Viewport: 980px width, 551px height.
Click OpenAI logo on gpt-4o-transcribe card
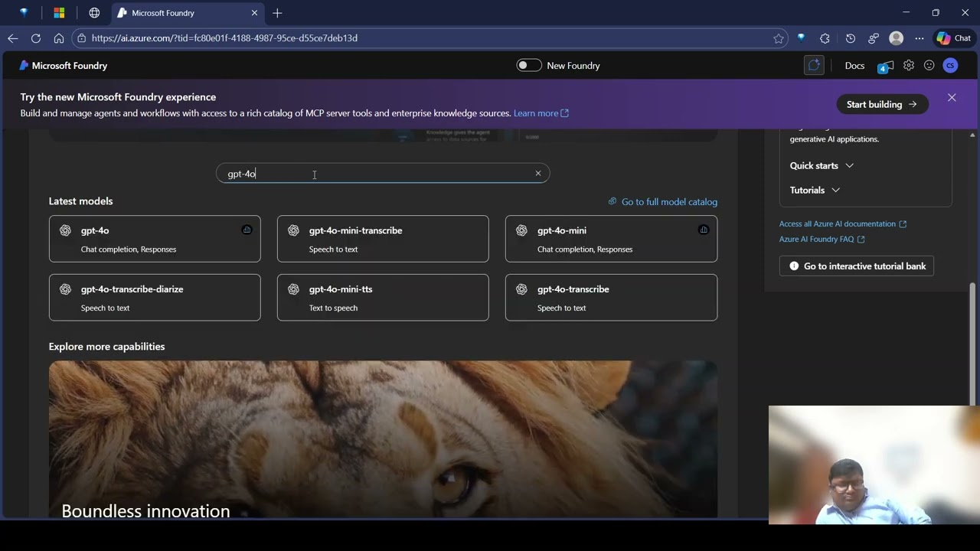[521, 289]
